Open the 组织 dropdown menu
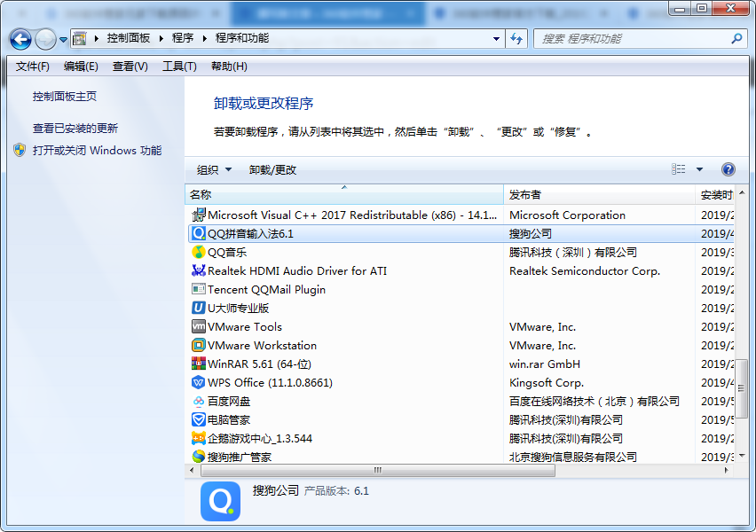The height and width of the screenshot is (532, 756). (214, 169)
